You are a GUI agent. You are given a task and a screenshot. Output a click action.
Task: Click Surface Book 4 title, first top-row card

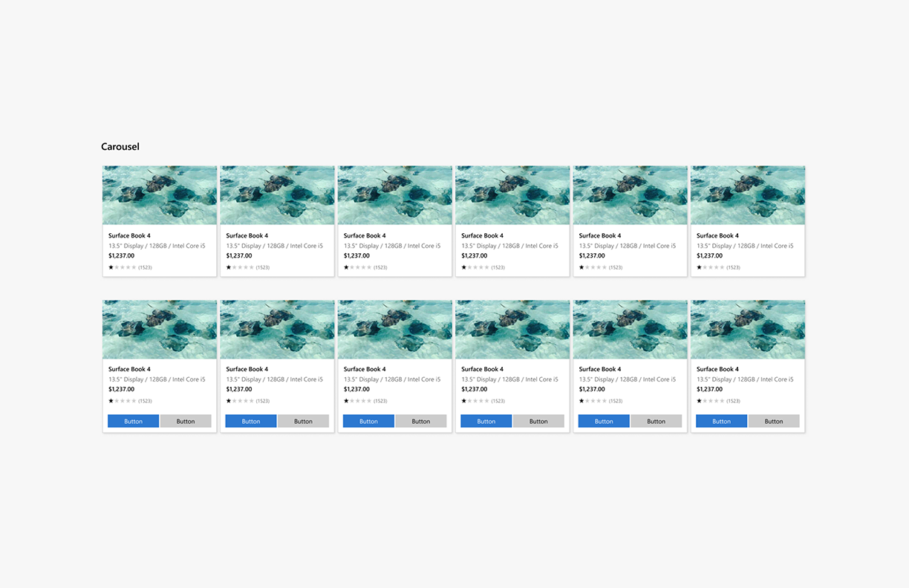(x=129, y=235)
